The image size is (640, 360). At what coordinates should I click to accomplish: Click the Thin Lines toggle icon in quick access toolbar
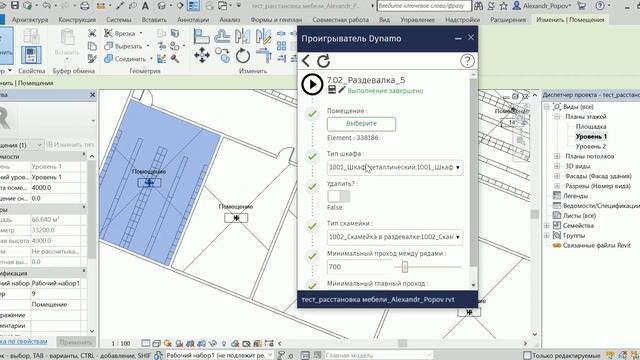(193, 6)
